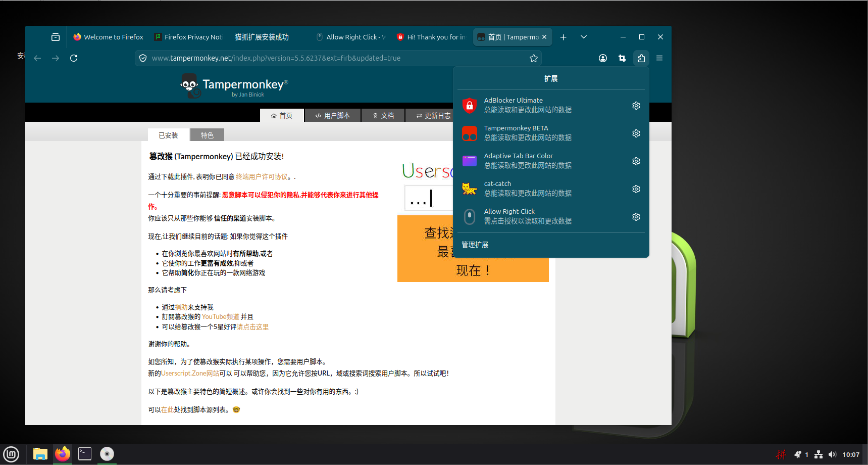The height and width of the screenshot is (465, 868).
Task: Open the YouTube频道 link
Action: pos(221,317)
